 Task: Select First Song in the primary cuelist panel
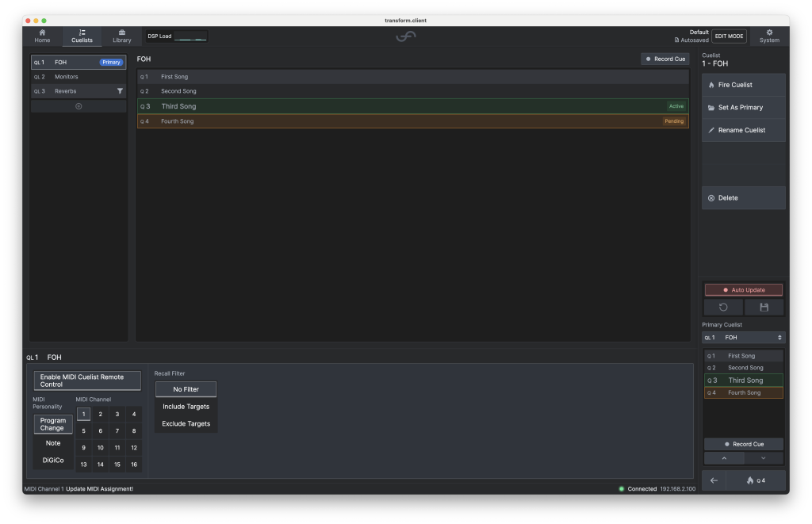click(x=743, y=356)
